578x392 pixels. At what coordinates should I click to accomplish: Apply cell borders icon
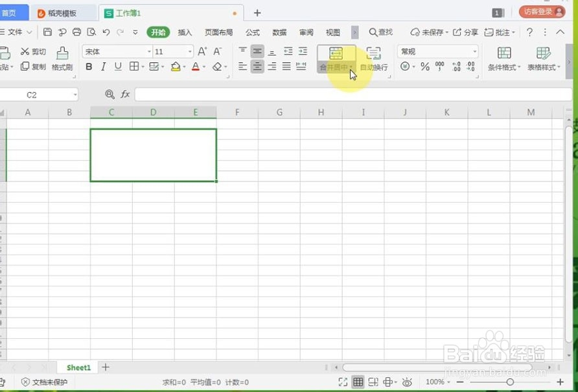tap(134, 67)
